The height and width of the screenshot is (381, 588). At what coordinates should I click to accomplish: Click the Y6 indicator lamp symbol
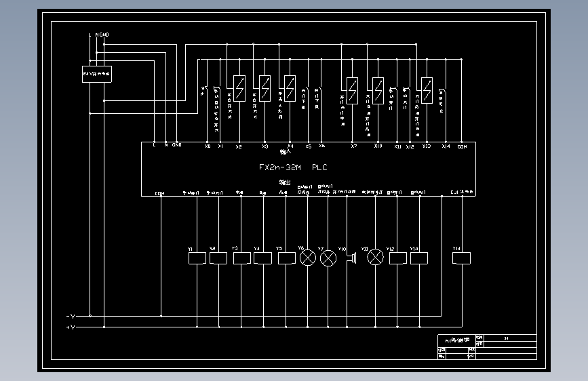308,258
